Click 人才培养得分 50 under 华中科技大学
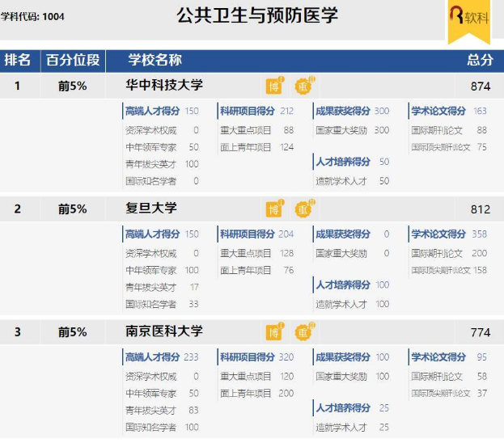The width and height of the screenshot is (504, 443). (x=352, y=162)
